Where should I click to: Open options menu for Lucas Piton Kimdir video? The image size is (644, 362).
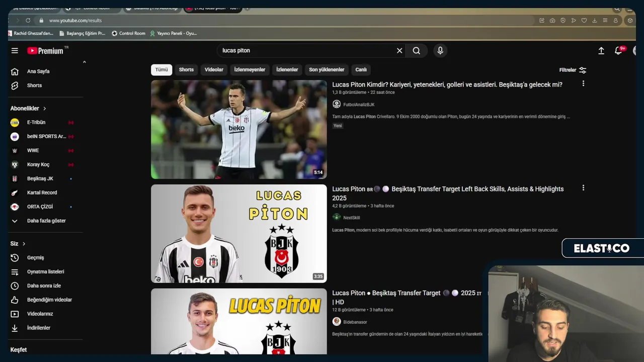point(583,83)
